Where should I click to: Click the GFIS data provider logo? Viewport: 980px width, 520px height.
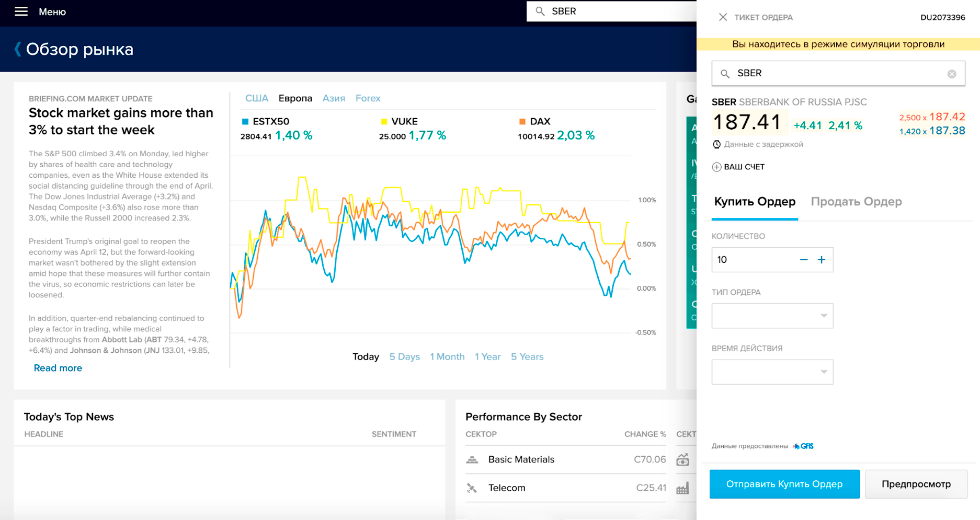804,446
